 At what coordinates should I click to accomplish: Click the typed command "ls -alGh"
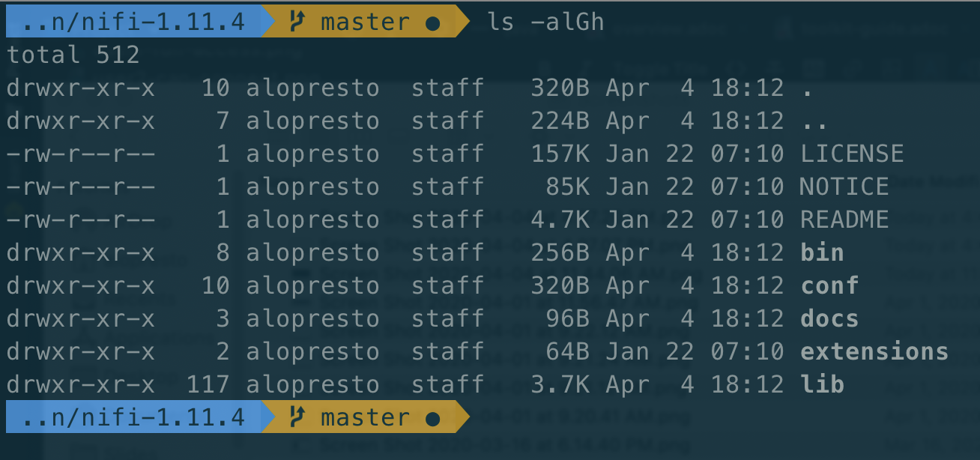pos(545,22)
